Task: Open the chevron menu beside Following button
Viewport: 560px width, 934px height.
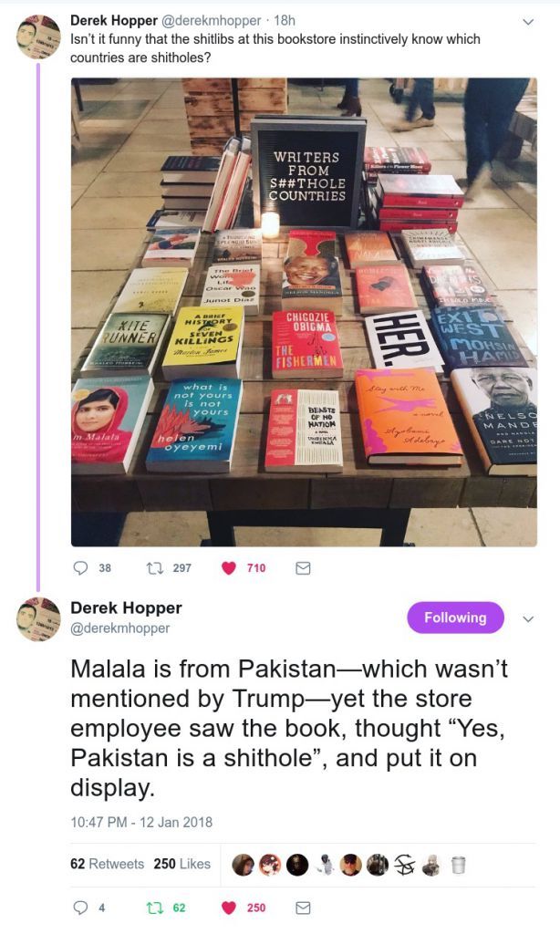Action: (x=528, y=619)
